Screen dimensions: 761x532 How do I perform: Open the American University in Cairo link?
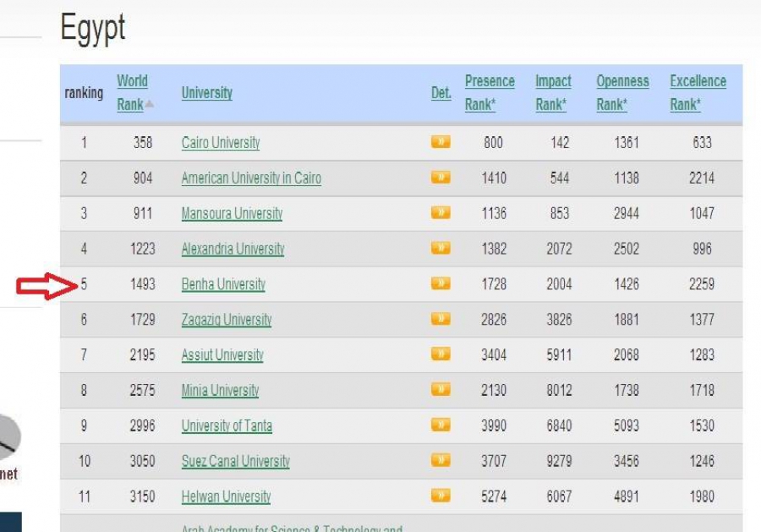pos(251,178)
